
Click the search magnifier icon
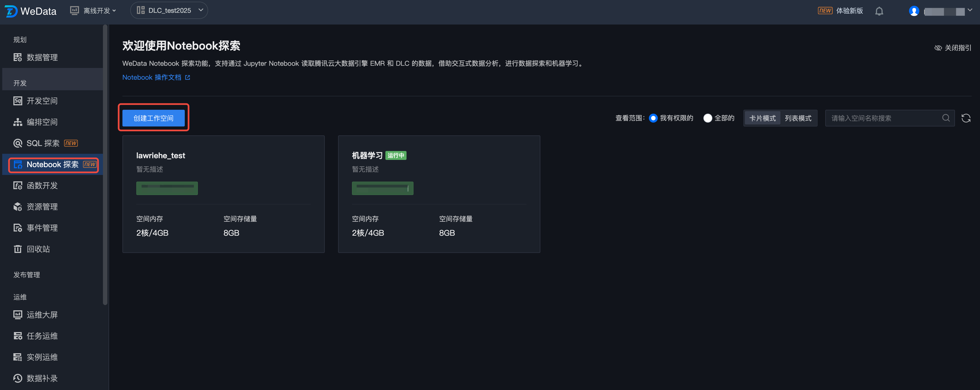click(946, 118)
